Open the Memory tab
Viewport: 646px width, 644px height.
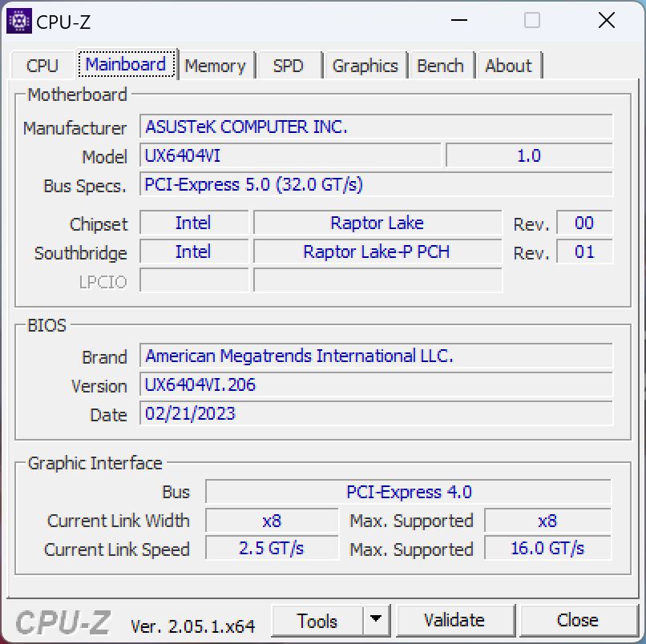click(215, 66)
